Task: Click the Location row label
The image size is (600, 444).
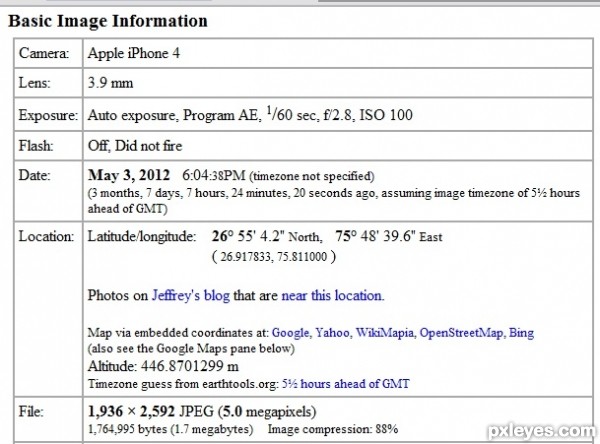Action: point(46,236)
